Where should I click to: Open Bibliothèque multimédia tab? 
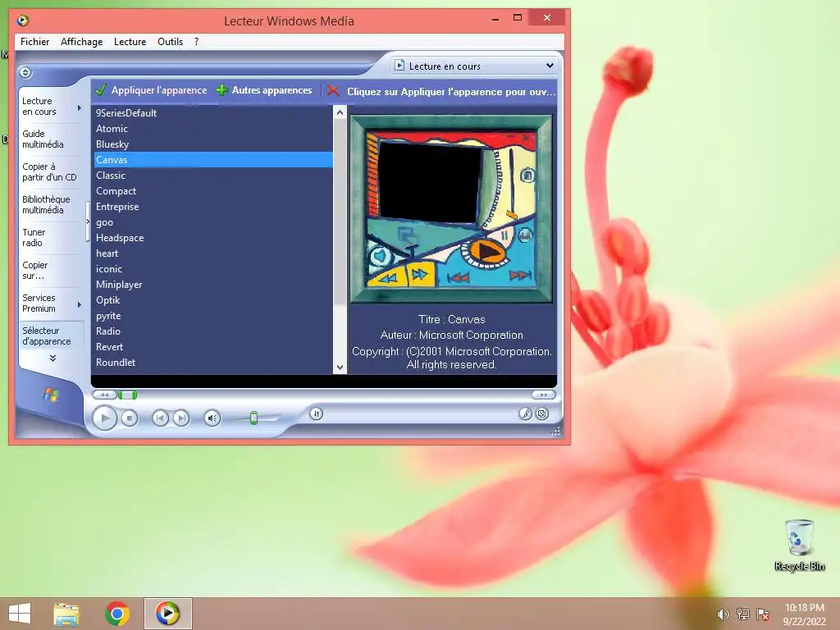pyautogui.click(x=46, y=204)
